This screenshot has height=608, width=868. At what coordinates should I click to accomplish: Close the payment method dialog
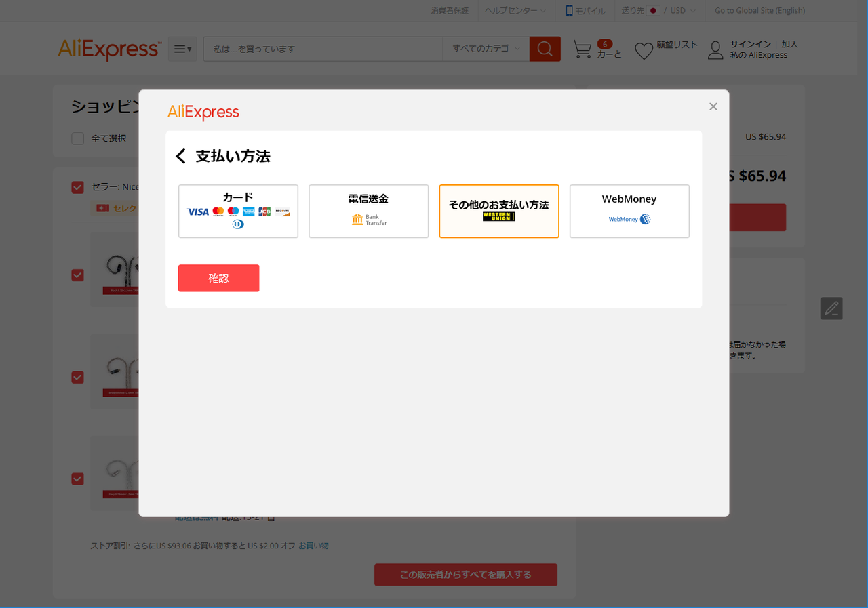coord(713,106)
